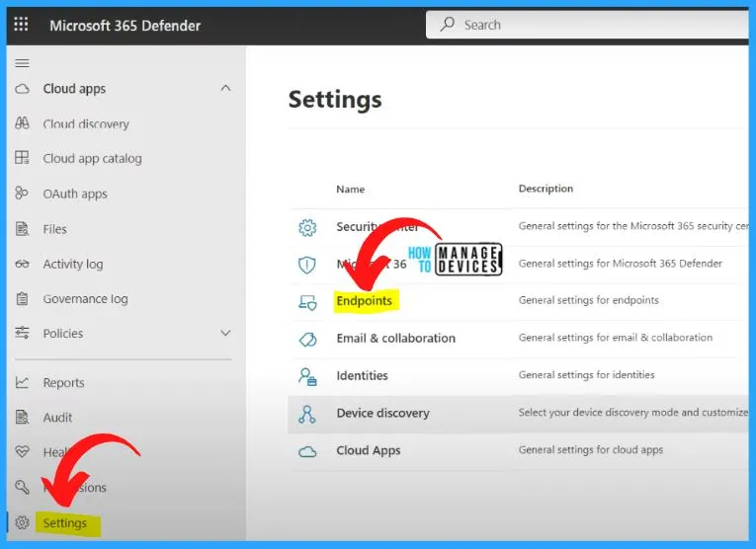
Task: Click the Cloud discovery binoculars icon
Action: pos(22,123)
